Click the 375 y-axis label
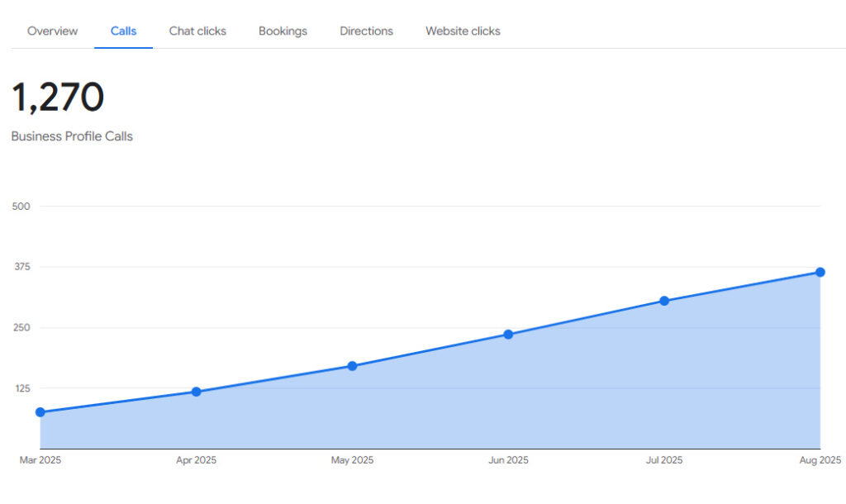 click(x=21, y=267)
